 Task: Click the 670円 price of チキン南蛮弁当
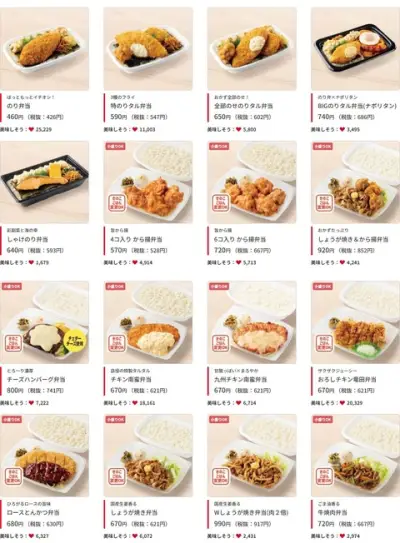119,391
